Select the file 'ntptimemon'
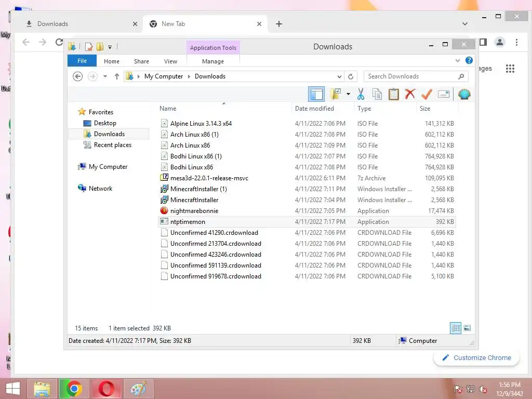Viewport: 532px width, 399px height. (188, 221)
